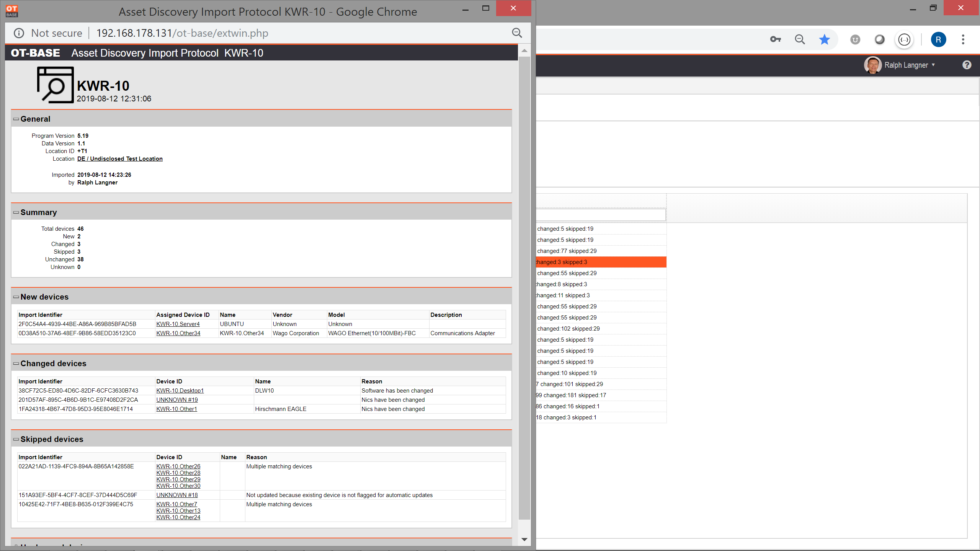Click import identifier 2F0C54A4-4939-44BE-A86A-969B85BFAD5B
980x551 pixels.
tap(77, 324)
